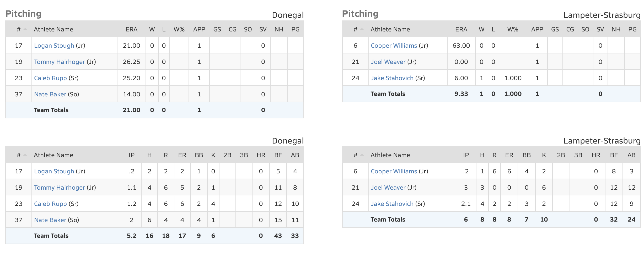Image resolution: width=644 pixels, height=253 pixels.
Task: Sort Donegal table by IP column header
Action: point(132,155)
